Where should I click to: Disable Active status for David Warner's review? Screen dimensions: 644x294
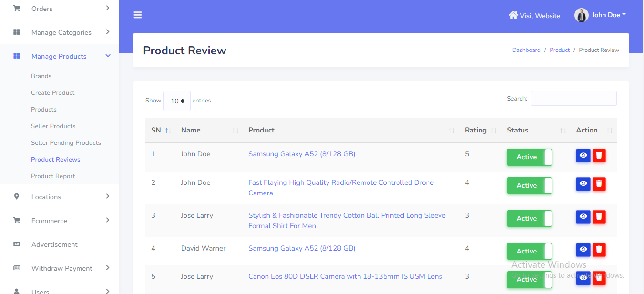[x=529, y=252]
